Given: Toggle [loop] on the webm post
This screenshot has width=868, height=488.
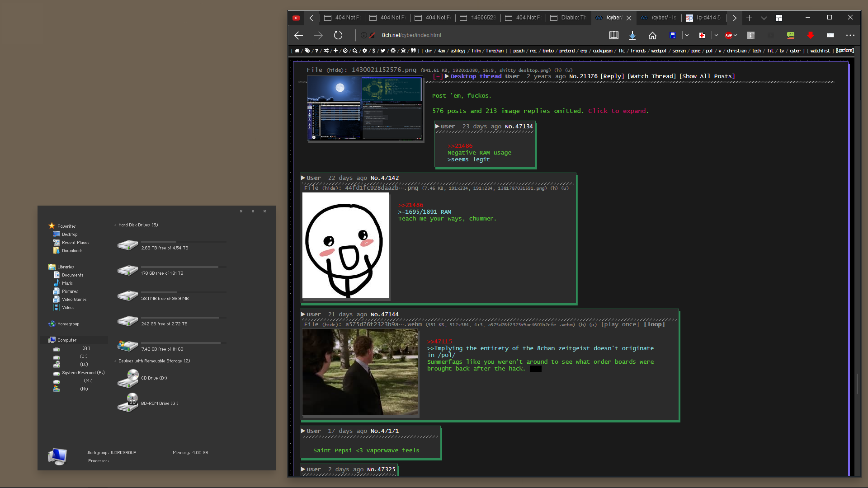Looking at the screenshot, I should (654, 324).
